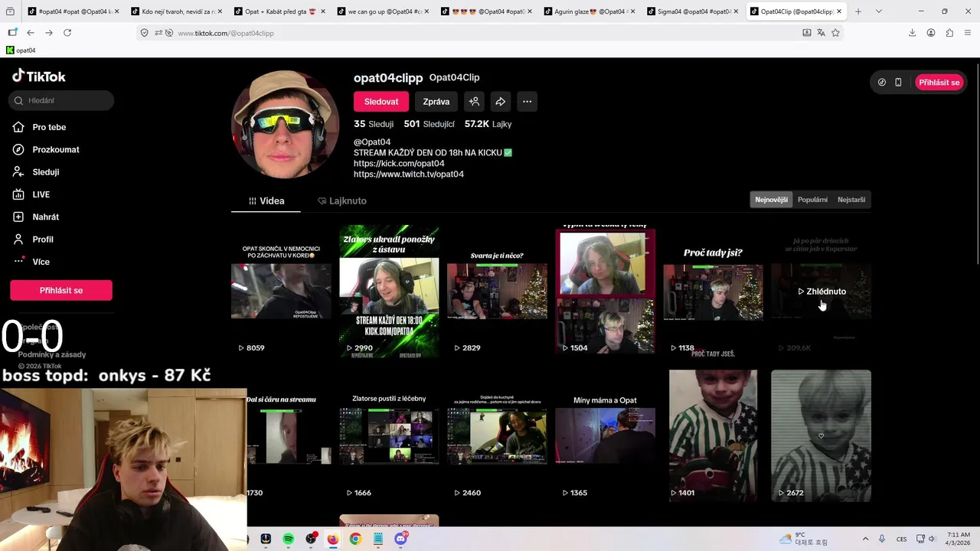Open opat04 bookmark in bookmarks bar
This screenshot has width=980, height=551.
[x=21, y=51]
